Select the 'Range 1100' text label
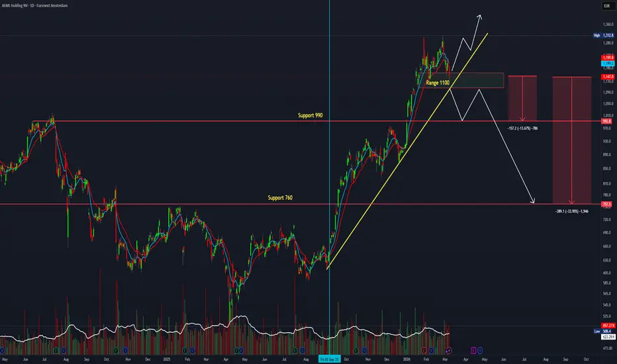 pos(438,83)
